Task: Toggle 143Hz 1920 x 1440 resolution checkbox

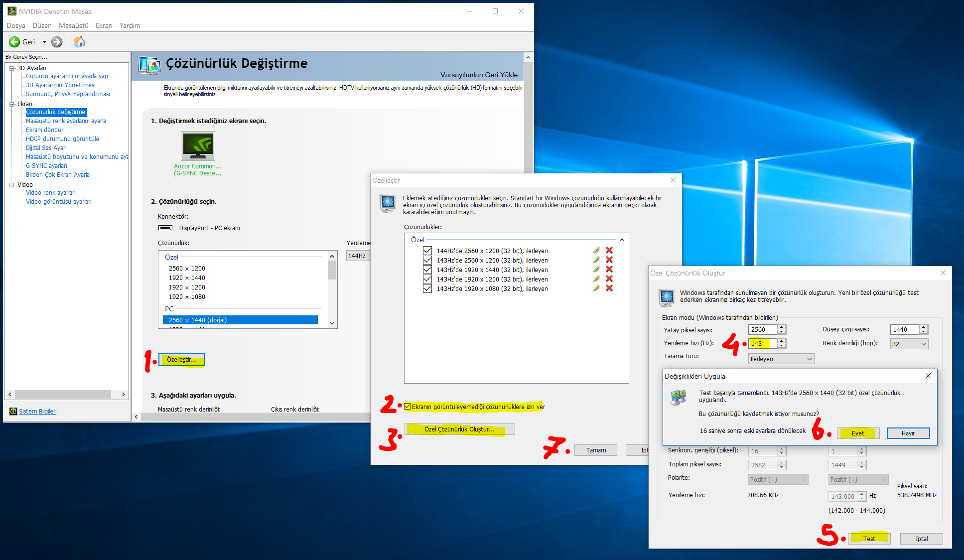Action: (427, 270)
